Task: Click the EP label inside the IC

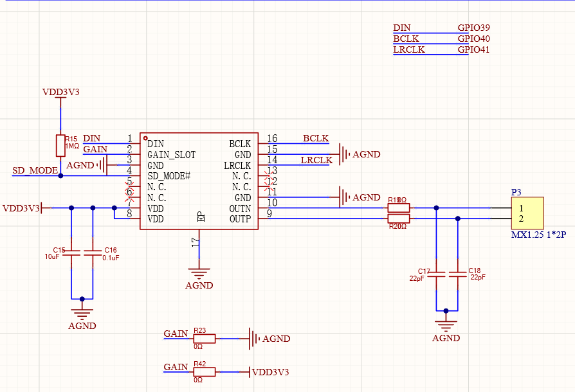Action: point(201,217)
